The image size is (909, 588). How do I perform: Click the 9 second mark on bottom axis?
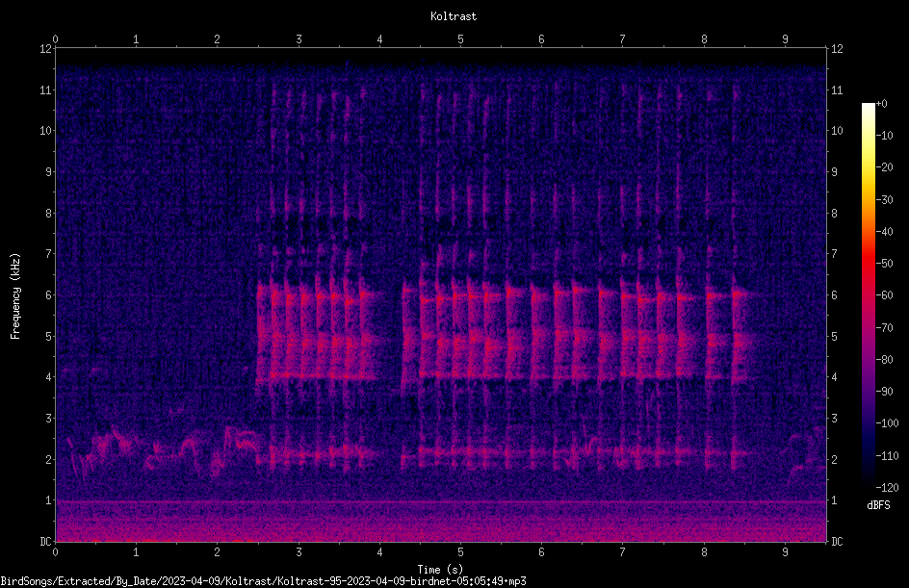point(785,552)
